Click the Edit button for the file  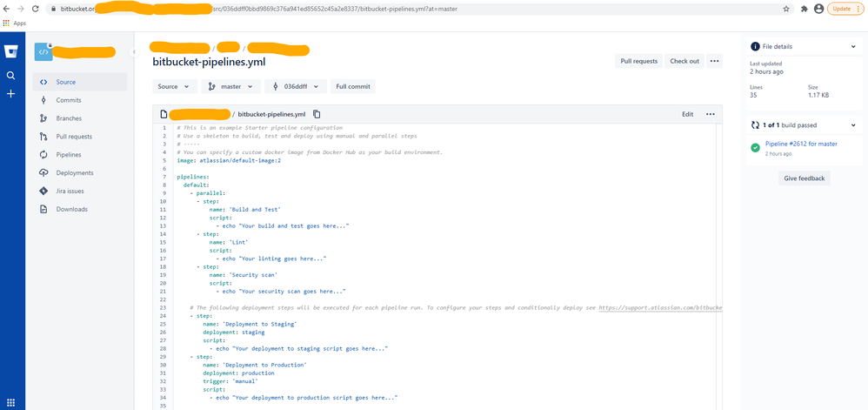[688, 114]
